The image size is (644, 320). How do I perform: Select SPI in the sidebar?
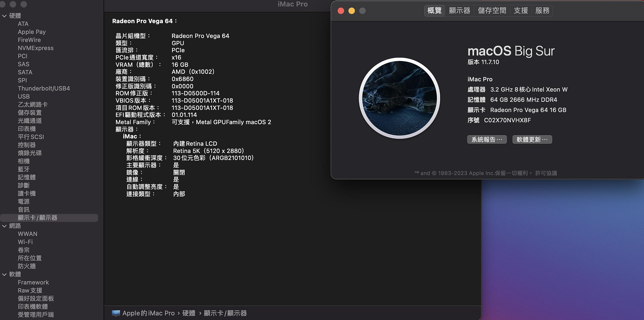[x=22, y=81]
